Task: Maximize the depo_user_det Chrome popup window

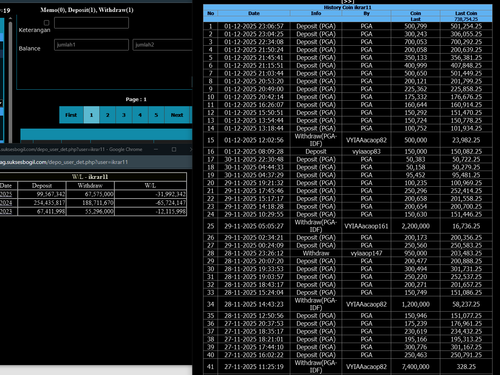Action: click(x=174, y=149)
